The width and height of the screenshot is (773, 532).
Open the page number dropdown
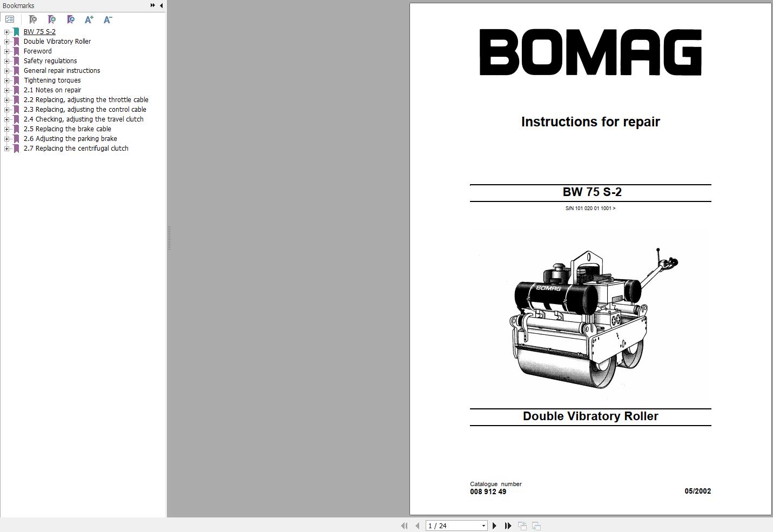[x=483, y=526]
